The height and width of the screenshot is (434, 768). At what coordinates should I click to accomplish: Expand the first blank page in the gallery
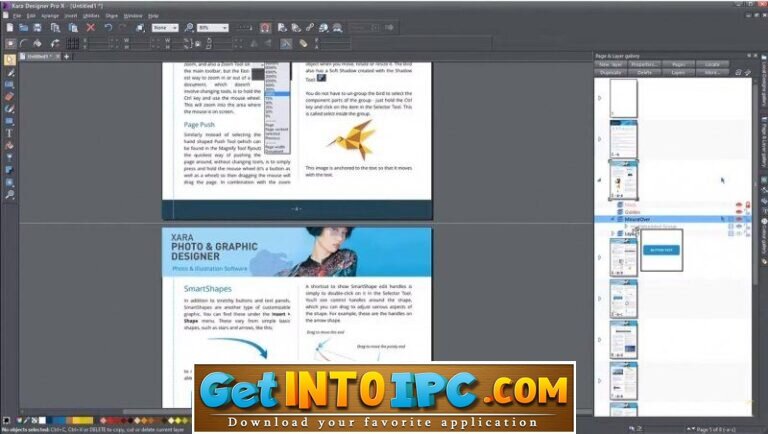pyautogui.click(x=600, y=98)
